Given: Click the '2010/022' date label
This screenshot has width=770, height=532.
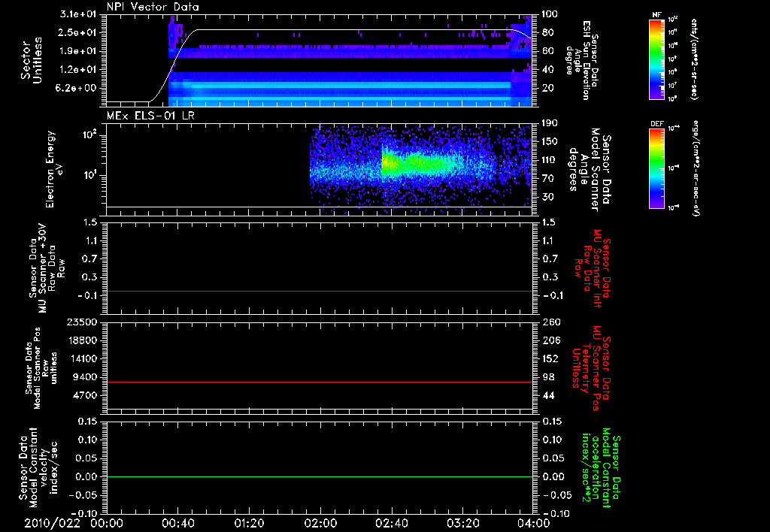Looking at the screenshot, I should 52,523.
